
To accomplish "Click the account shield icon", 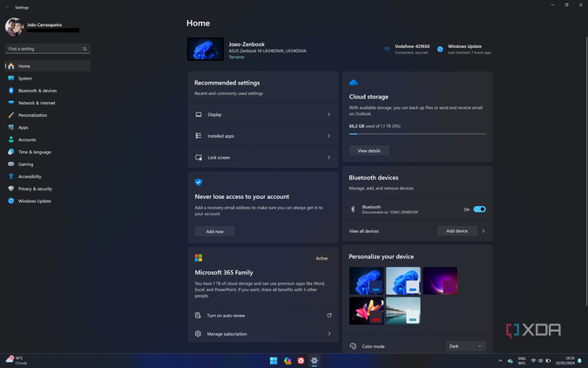I will (x=199, y=182).
